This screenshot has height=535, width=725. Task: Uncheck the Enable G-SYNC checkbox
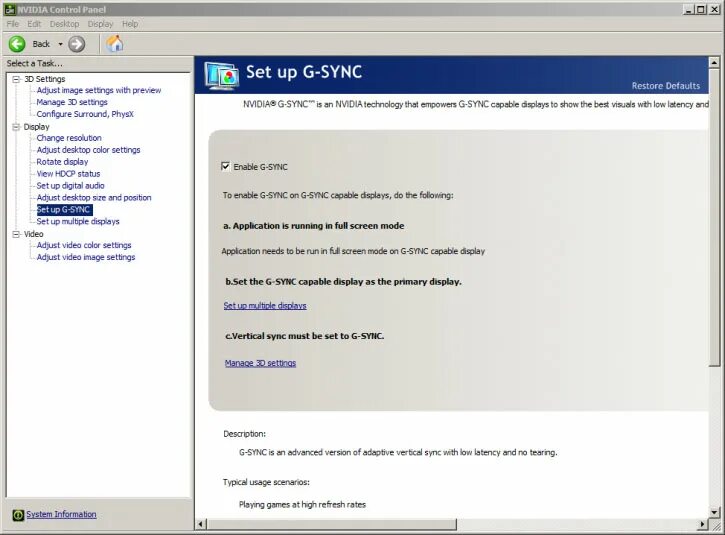226,166
